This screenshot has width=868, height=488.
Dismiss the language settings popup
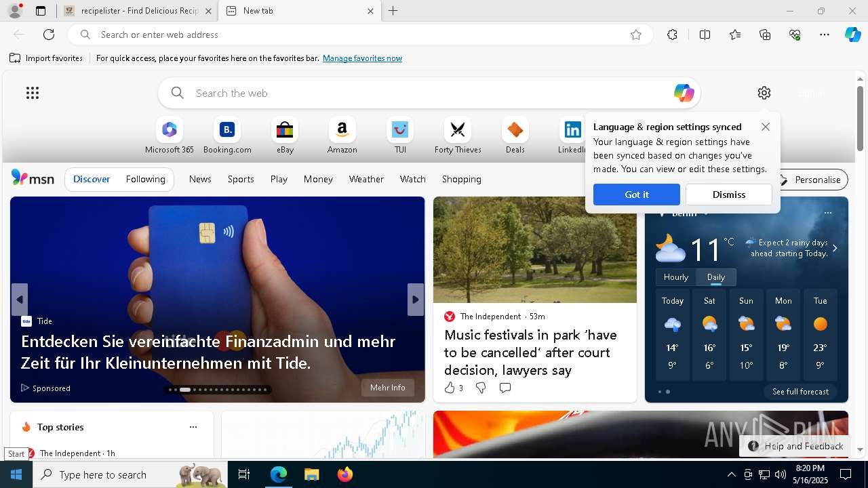point(729,195)
